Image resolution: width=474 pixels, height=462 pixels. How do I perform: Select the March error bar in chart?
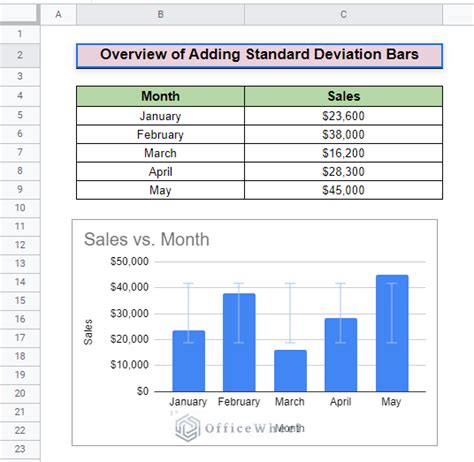coord(290,313)
